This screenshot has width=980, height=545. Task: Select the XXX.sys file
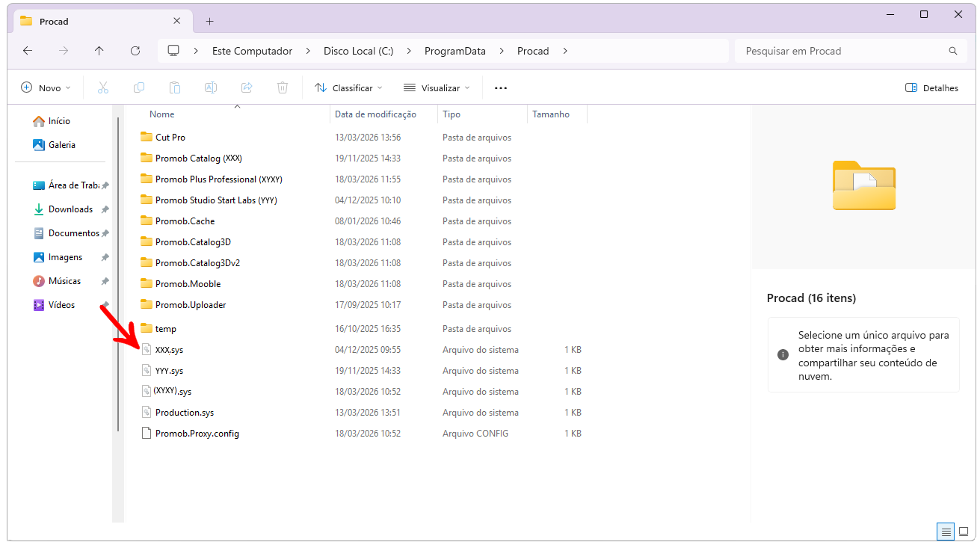coord(169,350)
